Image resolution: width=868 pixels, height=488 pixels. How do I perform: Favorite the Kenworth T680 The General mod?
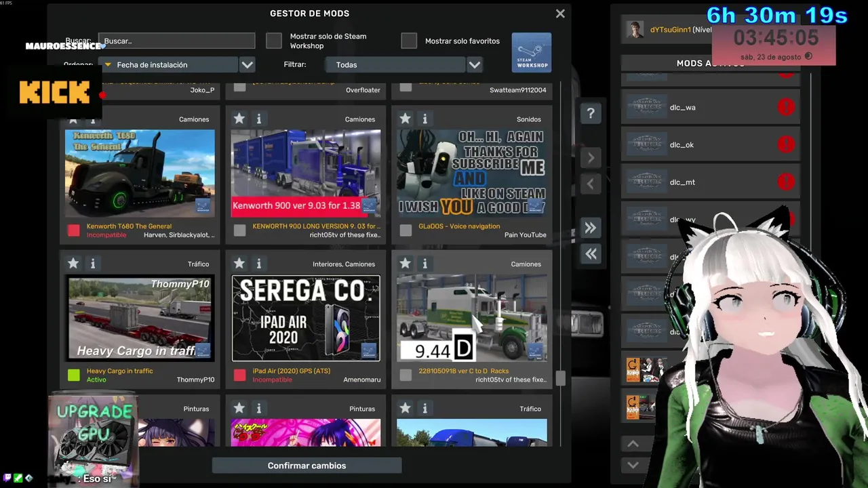point(73,119)
